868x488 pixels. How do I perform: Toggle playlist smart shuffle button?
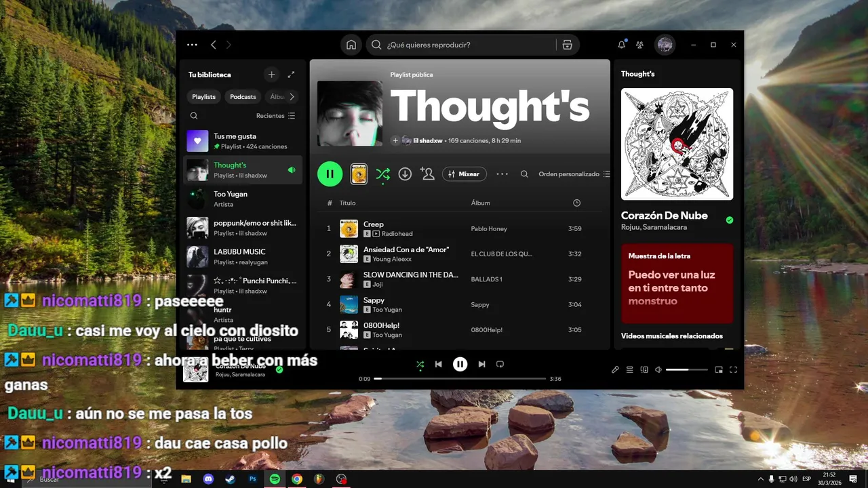[382, 174]
